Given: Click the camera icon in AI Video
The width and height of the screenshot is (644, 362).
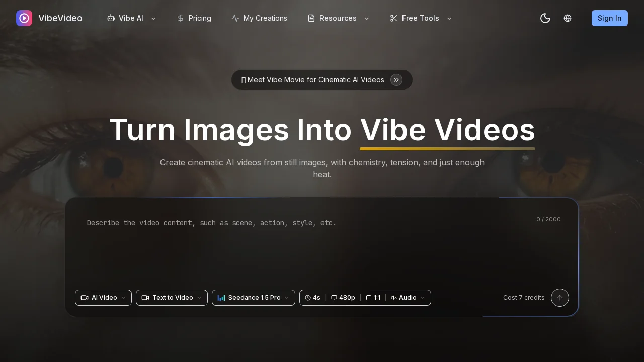Looking at the screenshot, I should click(x=85, y=298).
